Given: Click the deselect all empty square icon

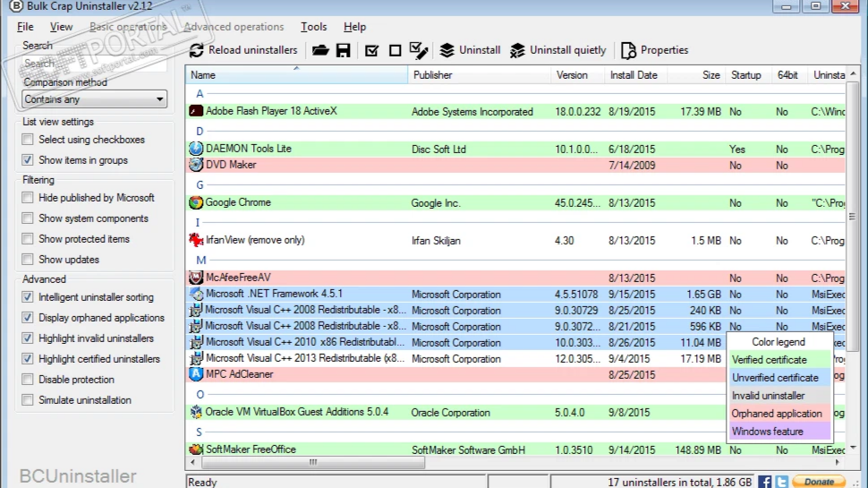Looking at the screenshot, I should tap(396, 51).
